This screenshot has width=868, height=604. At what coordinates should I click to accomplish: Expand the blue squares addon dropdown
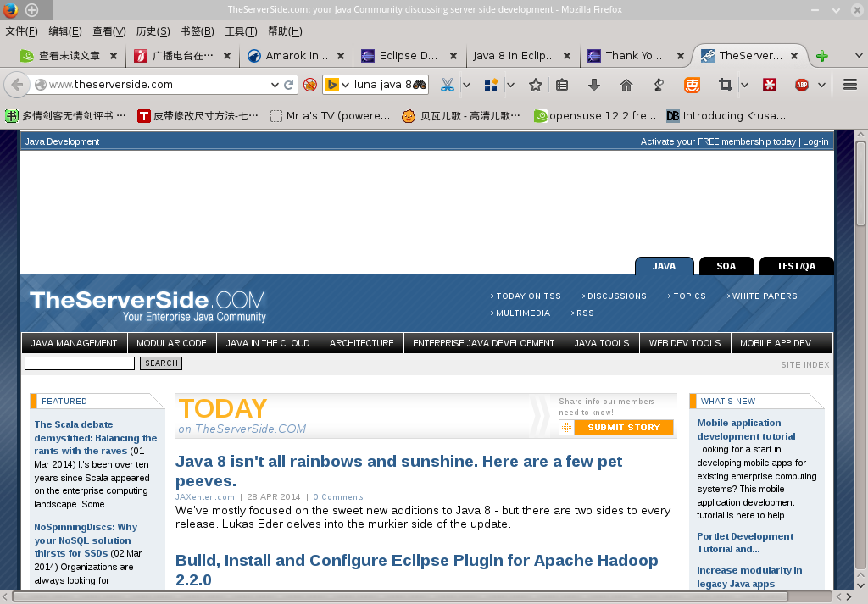[510, 85]
